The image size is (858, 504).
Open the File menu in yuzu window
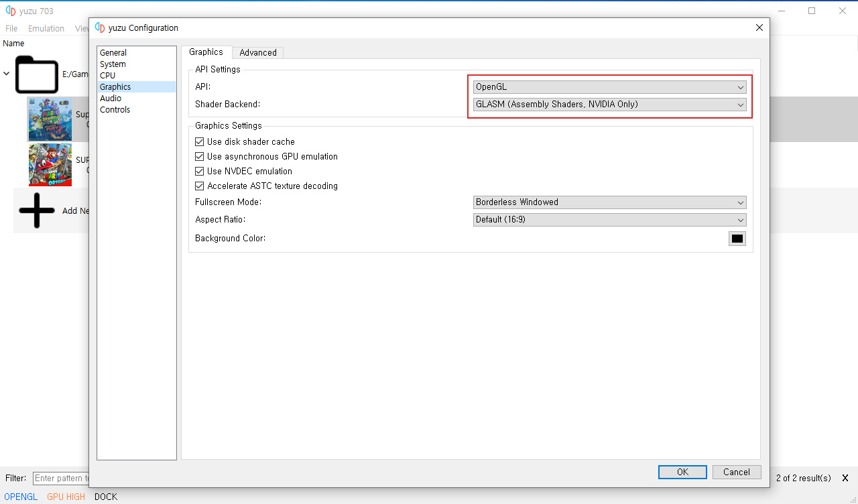pyautogui.click(x=11, y=28)
